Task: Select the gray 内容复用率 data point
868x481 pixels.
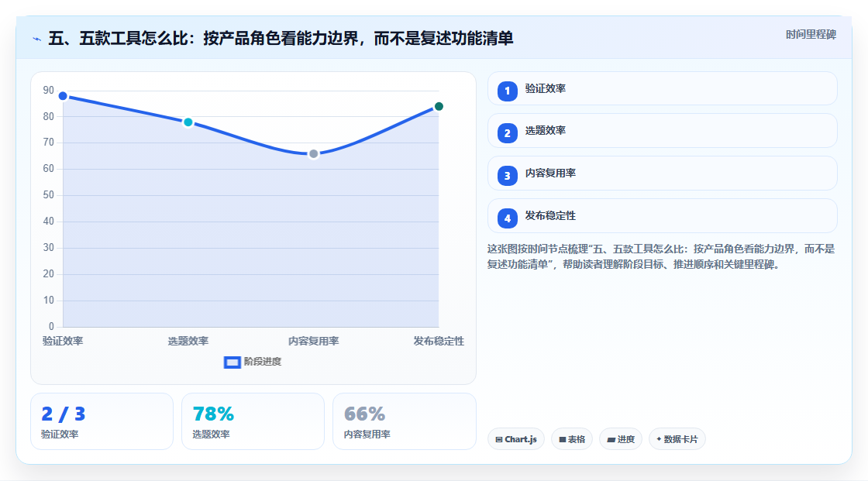Action: pos(313,154)
